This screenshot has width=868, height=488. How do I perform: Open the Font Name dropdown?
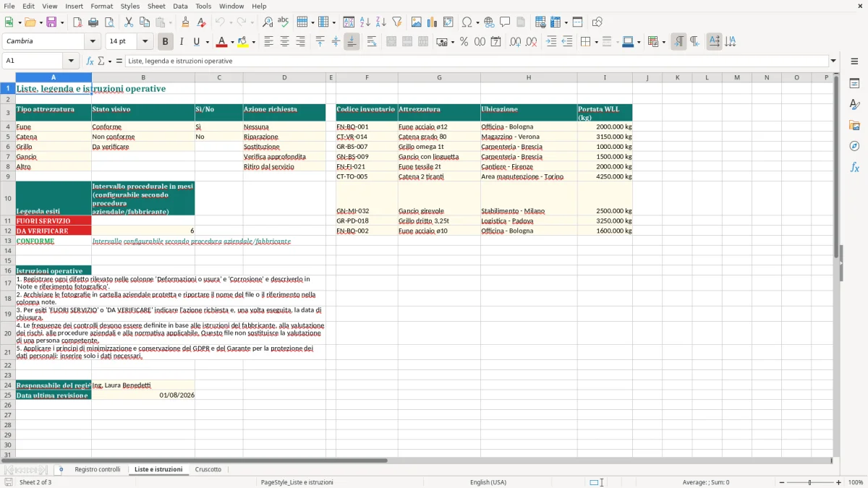click(x=93, y=42)
